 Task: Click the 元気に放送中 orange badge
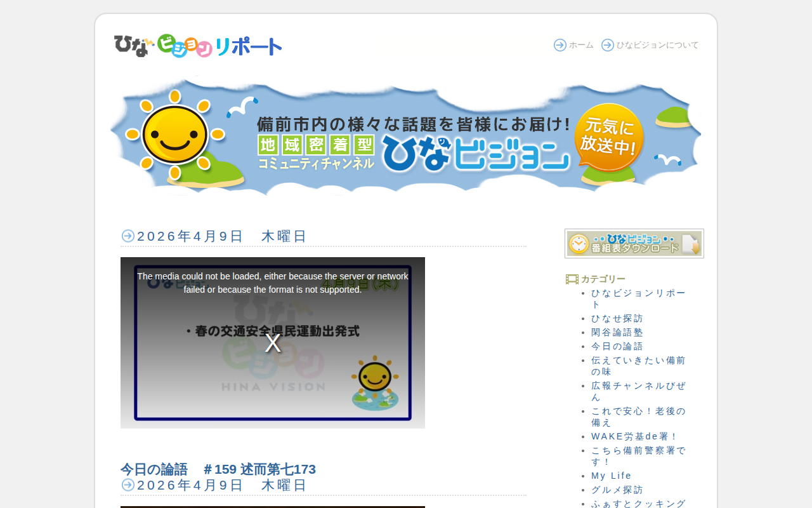(609, 138)
